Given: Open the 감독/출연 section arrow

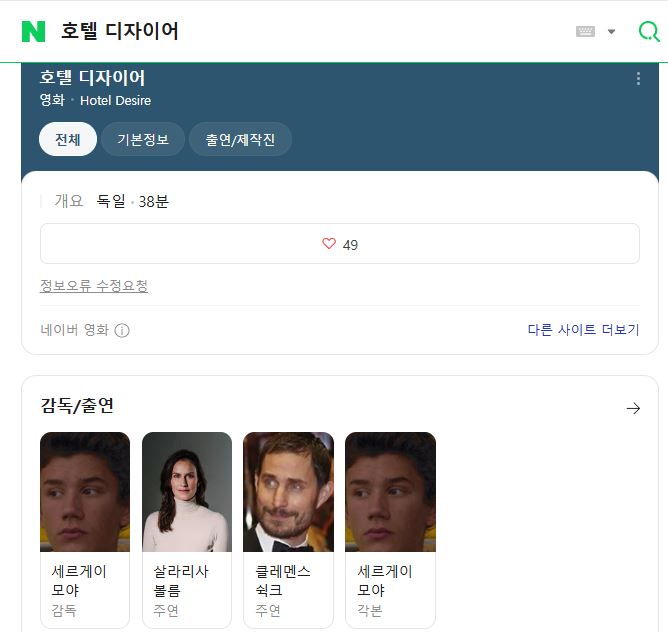Looking at the screenshot, I should coord(632,408).
